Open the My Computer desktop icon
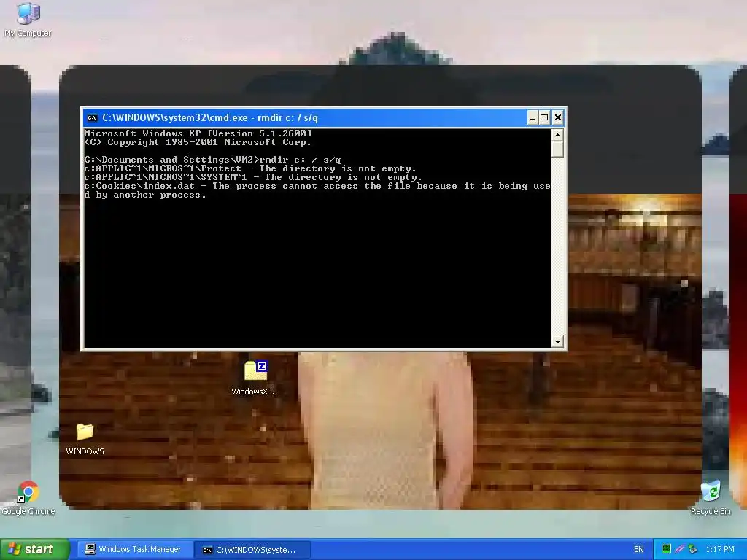This screenshot has width=747, height=560. [x=28, y=19]
